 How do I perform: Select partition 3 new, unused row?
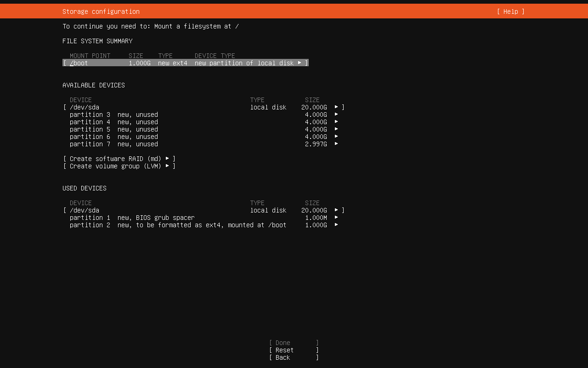[113, 115]
